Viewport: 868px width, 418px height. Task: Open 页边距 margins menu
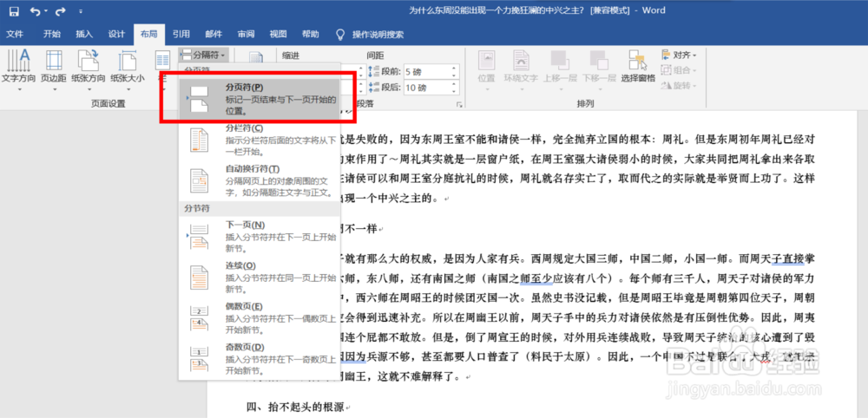tap(54, 71)
